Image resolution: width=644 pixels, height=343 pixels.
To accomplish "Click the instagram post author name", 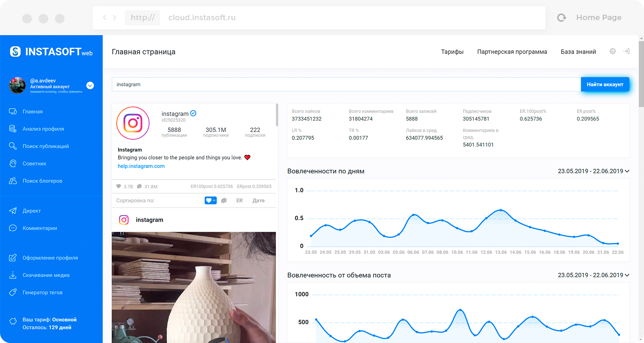I will coord(149,219).
